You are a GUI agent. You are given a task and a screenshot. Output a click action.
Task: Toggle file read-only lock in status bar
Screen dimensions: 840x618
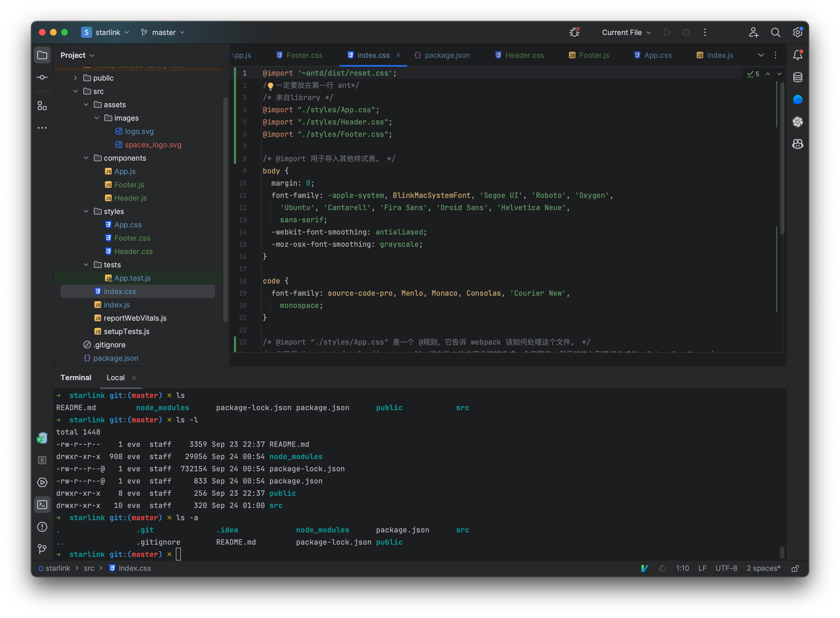[x=795, y=568]
